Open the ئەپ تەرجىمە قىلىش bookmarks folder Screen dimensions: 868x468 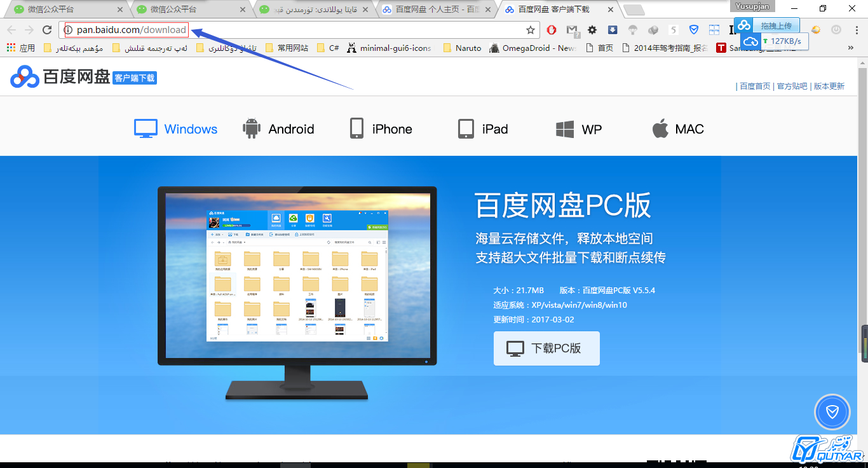[x=150, y=48]
